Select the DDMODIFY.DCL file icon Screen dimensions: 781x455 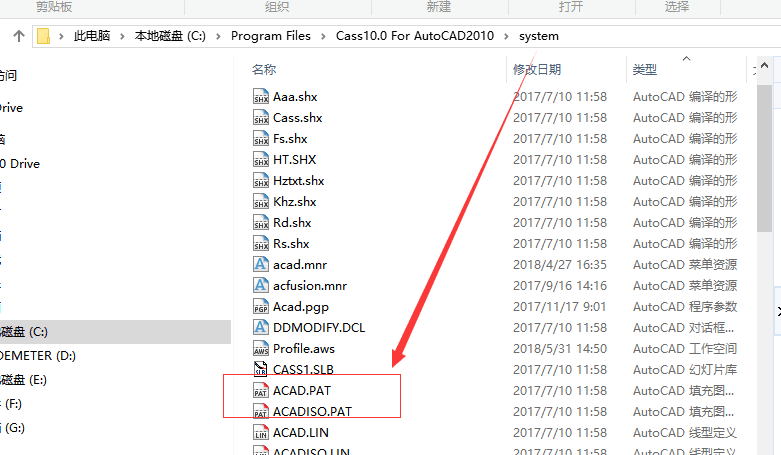point(261,327)
